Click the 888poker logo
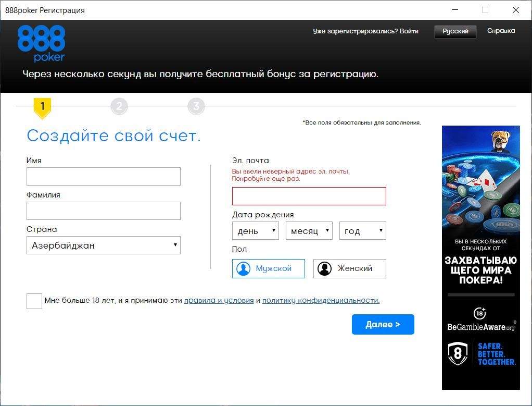Image resolution: width=532 pixels, height=406 pixels. pos(41,43)
